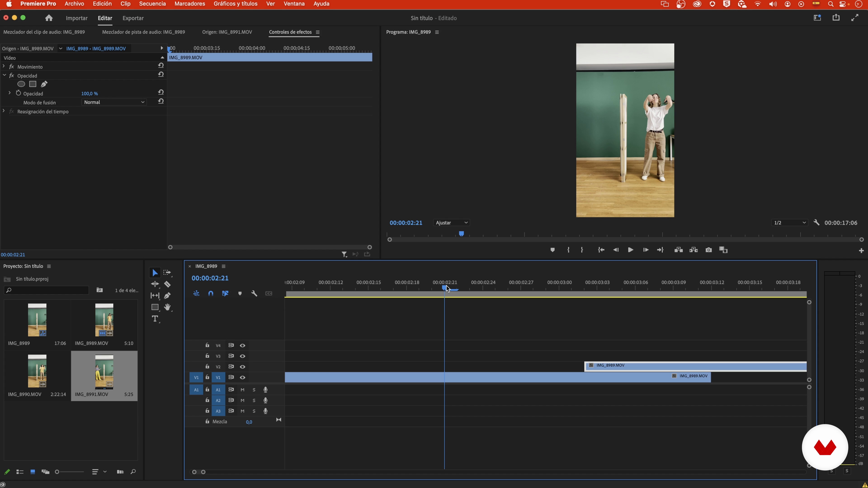
Task: Open the Ajustar zoom dropdown
Action: pos(451,223)
